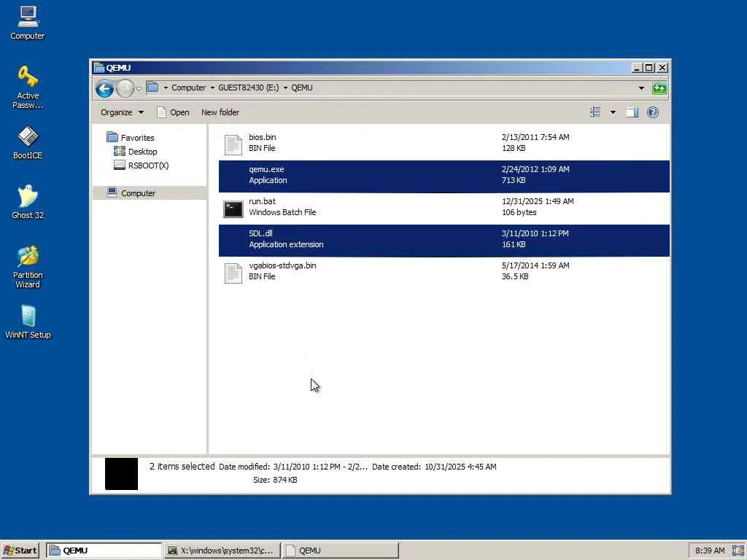
Task: Expand the chevron before QEMU breadcrumb
Action: pyautogui.click(x=285, y=87)
